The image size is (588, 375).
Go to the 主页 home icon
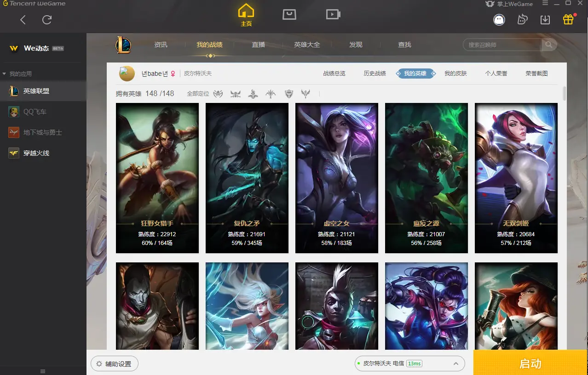(246, 15)
